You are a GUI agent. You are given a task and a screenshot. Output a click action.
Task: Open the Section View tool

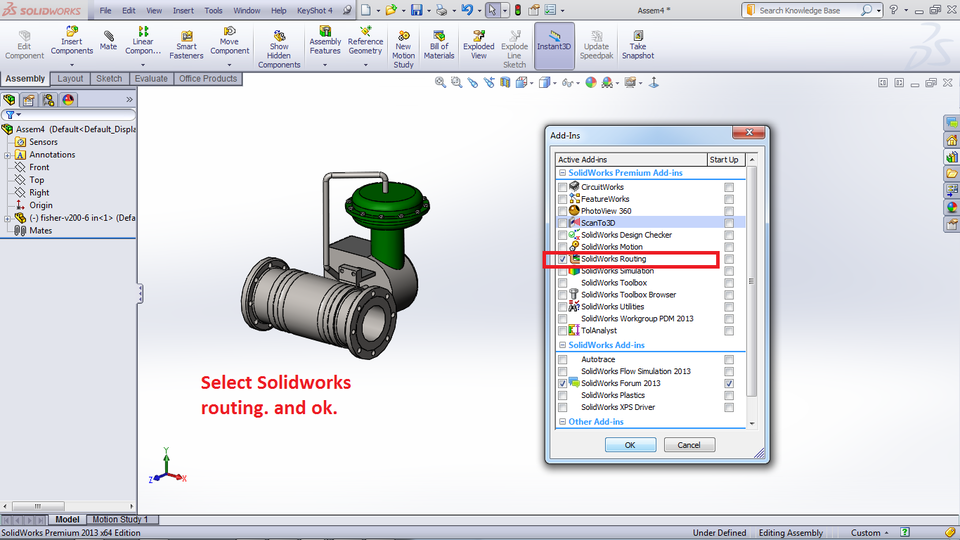505,83
